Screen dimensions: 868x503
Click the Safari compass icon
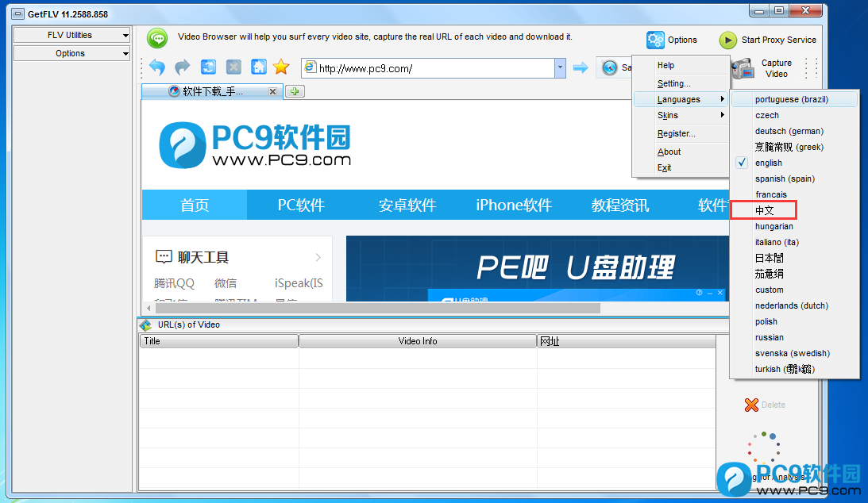point(609,67)
